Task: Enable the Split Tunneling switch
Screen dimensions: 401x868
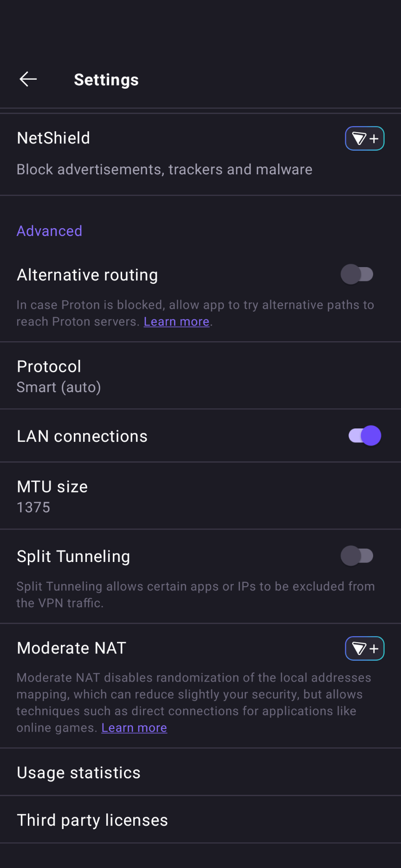Action: (x=357, y=556)
